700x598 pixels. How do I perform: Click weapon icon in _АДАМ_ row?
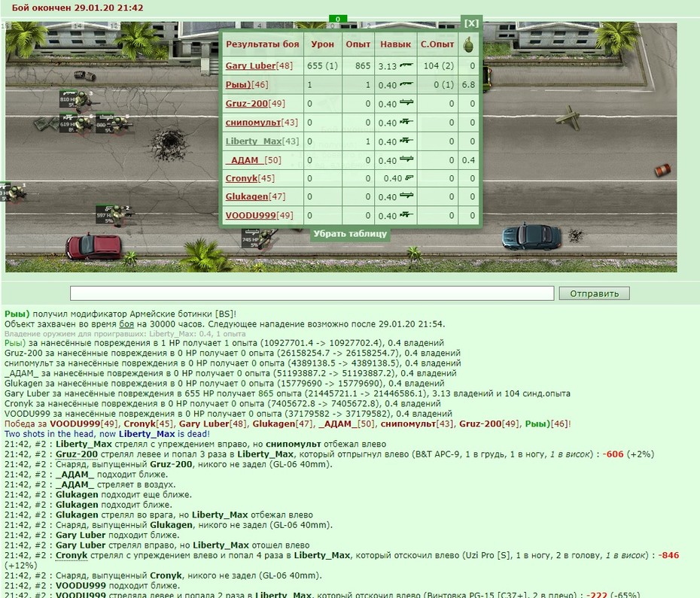[406, 159]
